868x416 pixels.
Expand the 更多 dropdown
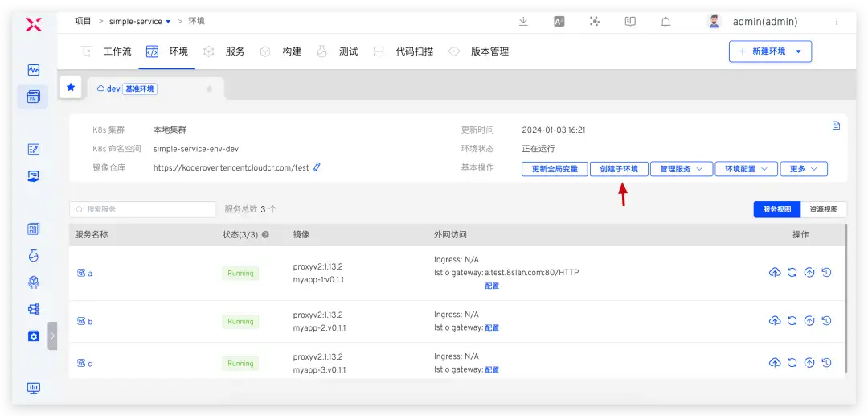click(804, 169)
